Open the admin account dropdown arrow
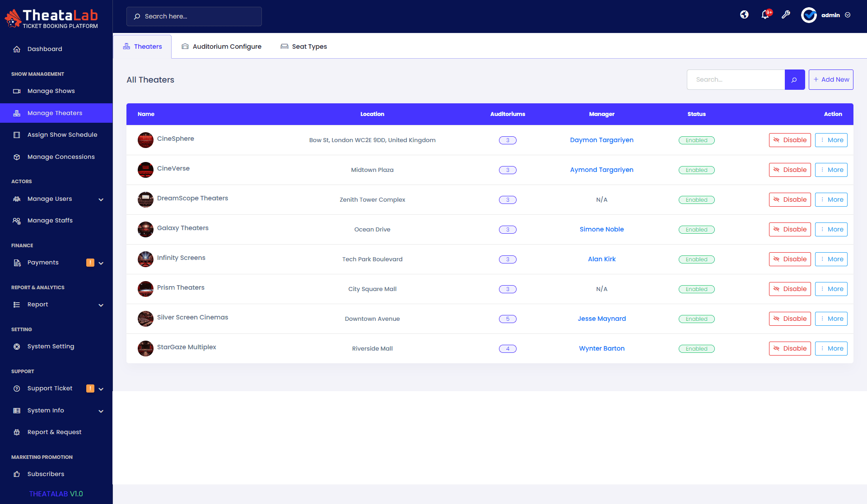The image size is (867, 504). (848, 15)
